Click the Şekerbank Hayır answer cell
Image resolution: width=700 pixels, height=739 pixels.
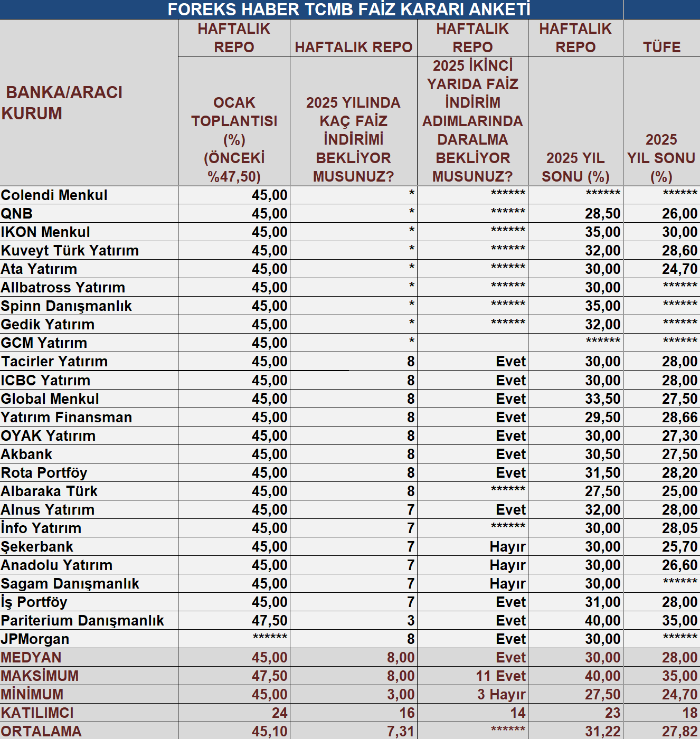tap(507, 547)
